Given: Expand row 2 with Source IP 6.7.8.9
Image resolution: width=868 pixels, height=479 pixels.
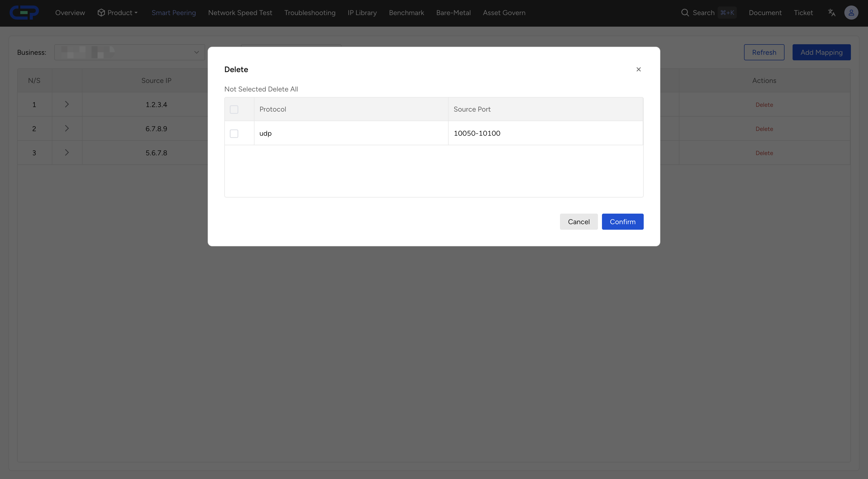Looking at the screenshot, I should [67, 128].
